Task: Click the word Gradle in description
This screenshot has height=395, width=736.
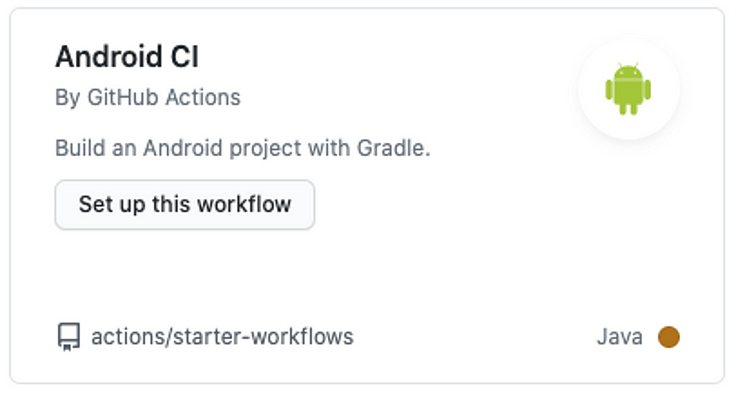Action: click(393, 148)
